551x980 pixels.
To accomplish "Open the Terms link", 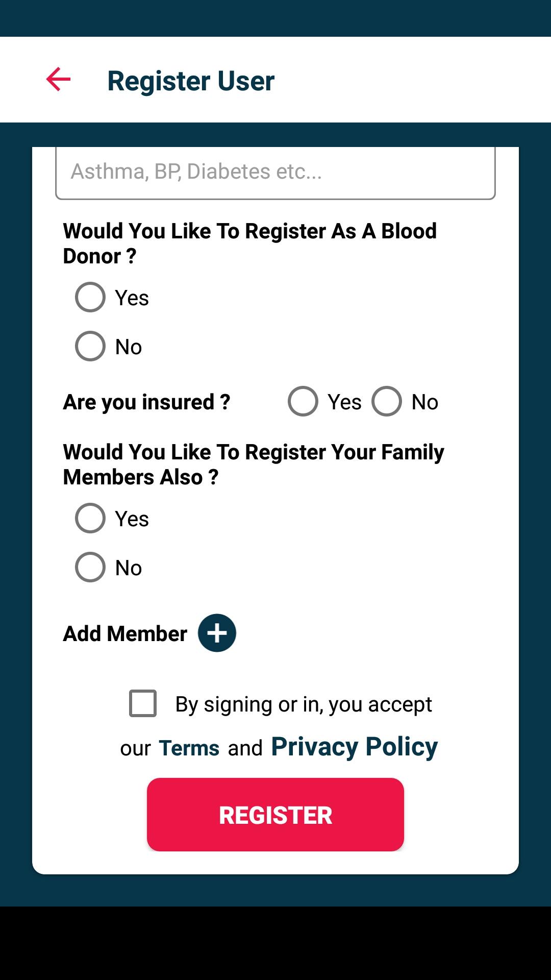I will coord(189,748).
